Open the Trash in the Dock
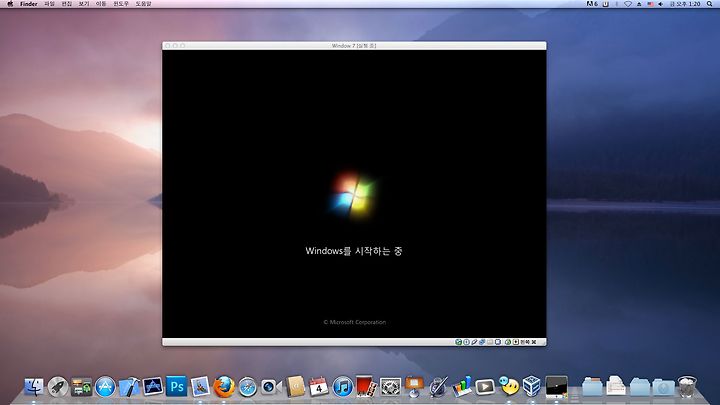Screen dimensions: 720x405 coord(687,387)
